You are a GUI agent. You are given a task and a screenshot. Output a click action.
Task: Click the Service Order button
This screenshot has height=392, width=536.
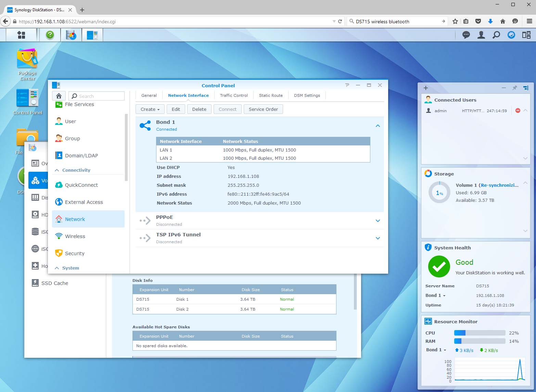(x=263, y=109)
